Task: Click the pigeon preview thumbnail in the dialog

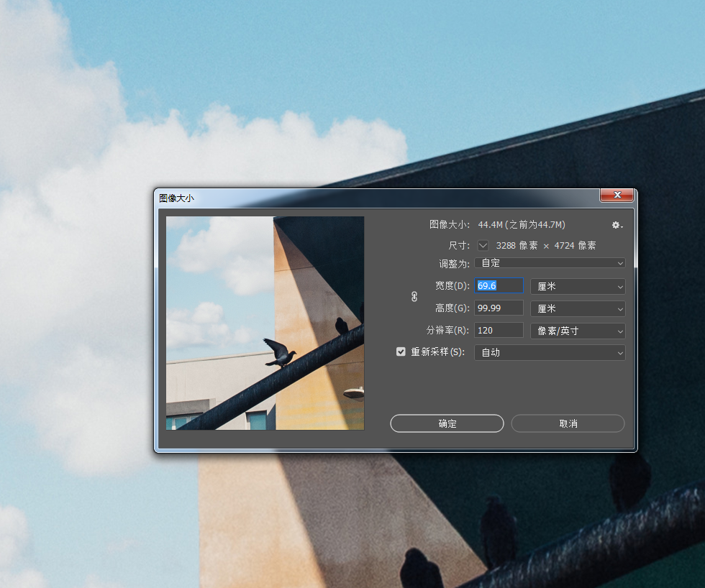Action: 265,323
